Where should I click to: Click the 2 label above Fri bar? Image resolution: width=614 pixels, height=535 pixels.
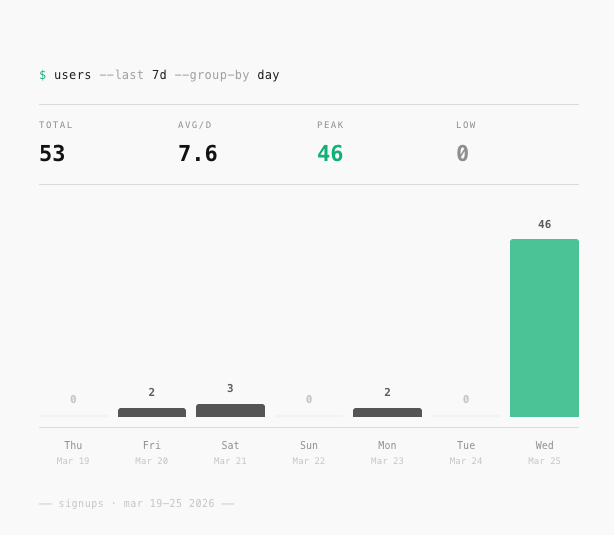coord(152,392)
